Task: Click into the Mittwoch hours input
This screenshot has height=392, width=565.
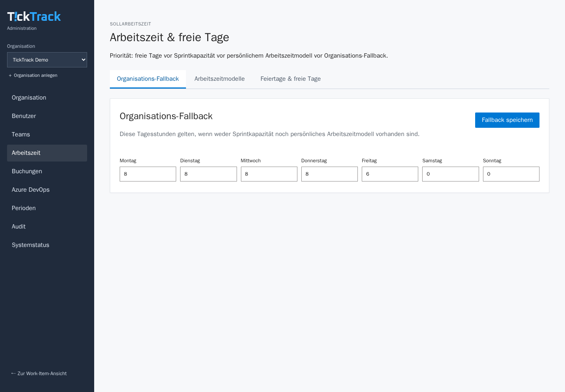Action: tap(269, 174)
